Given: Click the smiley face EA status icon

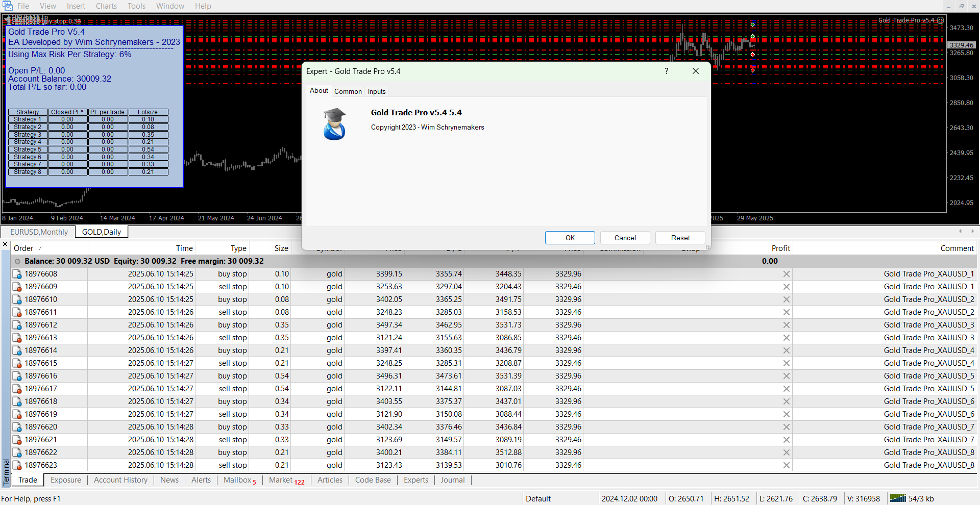Looking at the screenshot, I should point(940,20).
